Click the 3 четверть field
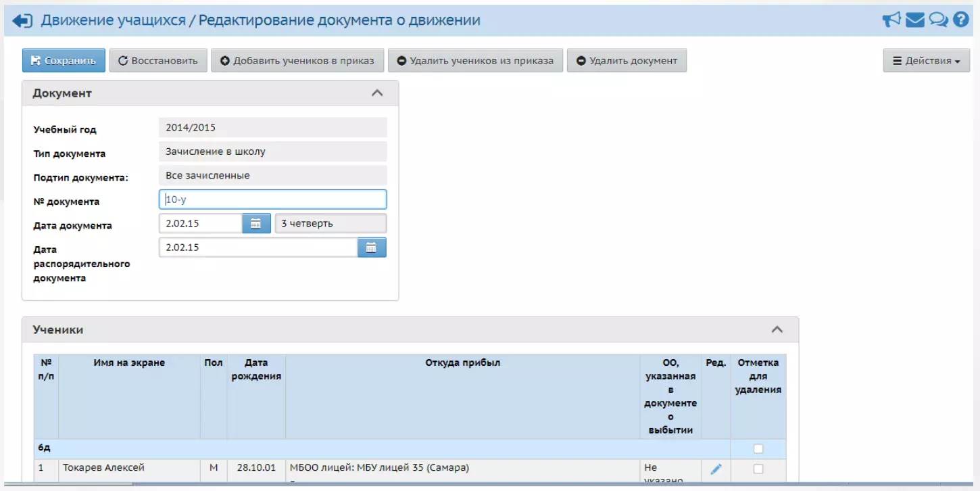 (x=331, y=224)
